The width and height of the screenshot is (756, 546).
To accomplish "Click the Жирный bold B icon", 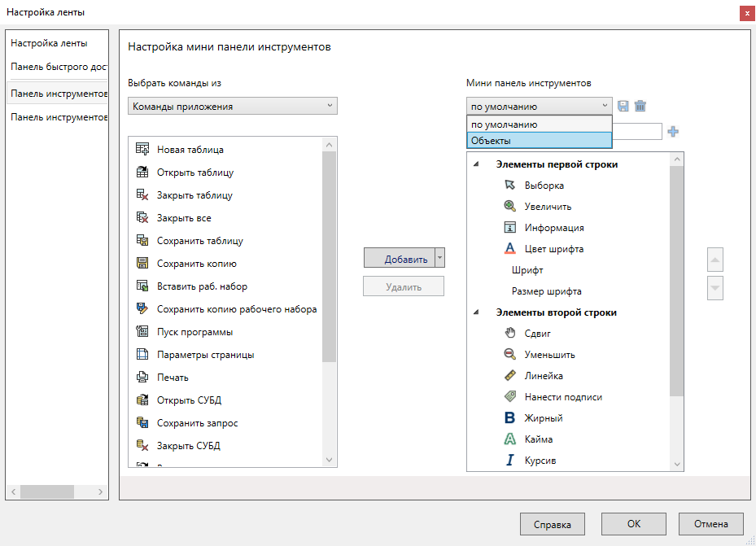I will coord(510,418).
